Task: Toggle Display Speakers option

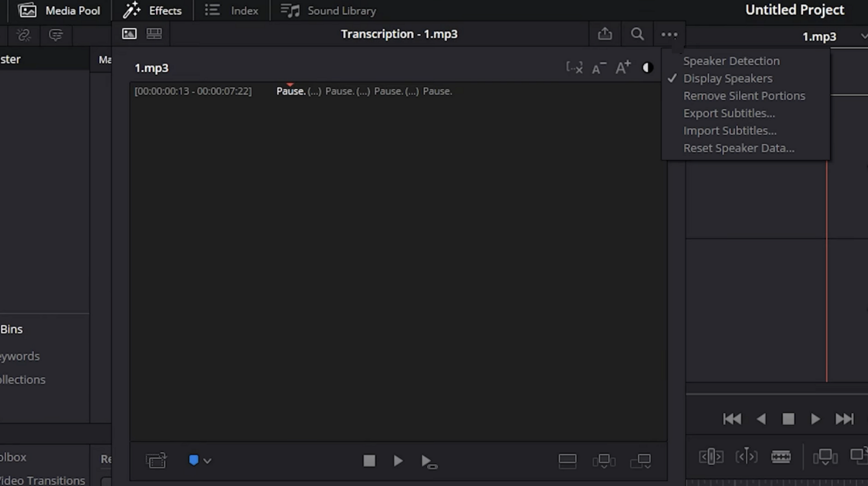Action: tap(728, 78)
